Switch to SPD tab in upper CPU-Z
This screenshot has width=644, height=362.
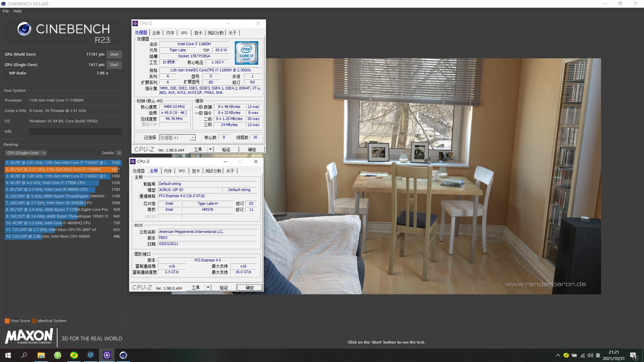pyautogui.click(x=184, y=33)
